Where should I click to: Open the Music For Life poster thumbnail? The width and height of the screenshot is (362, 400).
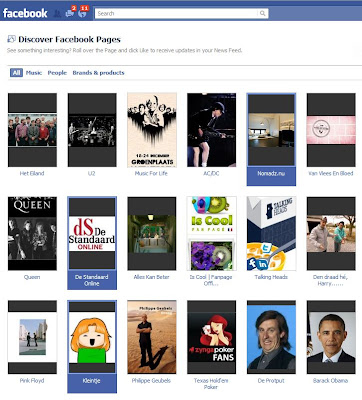tap(152, 130)
